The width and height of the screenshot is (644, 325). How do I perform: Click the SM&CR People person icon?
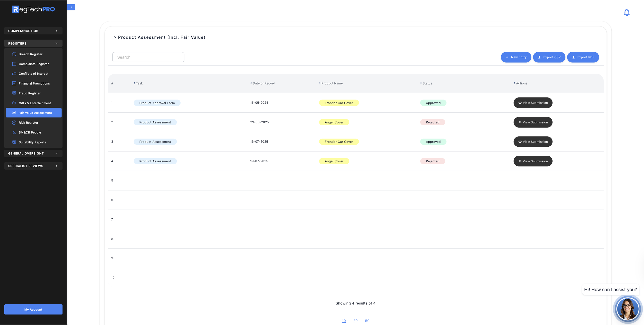14,132
